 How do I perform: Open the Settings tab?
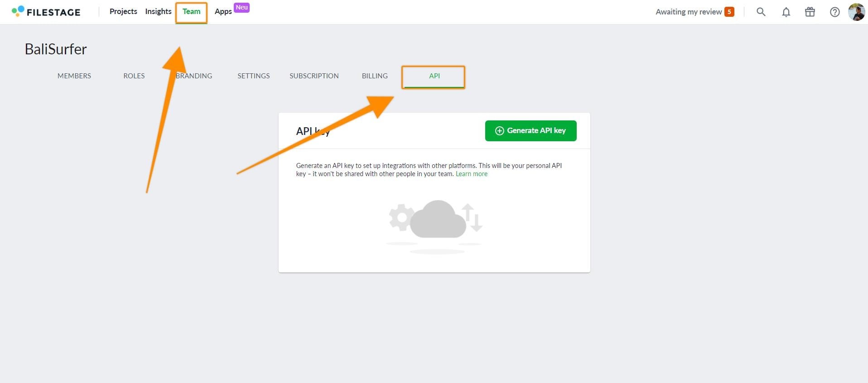click(x=254, y=76)
